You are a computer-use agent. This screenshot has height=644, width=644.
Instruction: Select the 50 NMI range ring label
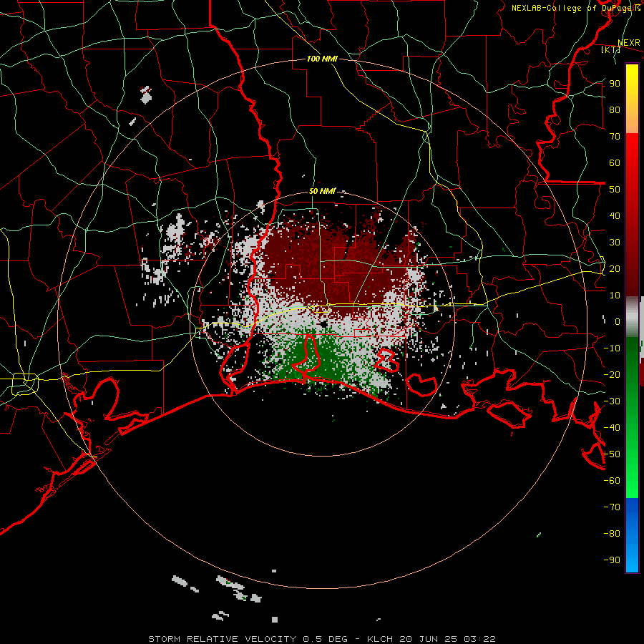click(322, 191)
